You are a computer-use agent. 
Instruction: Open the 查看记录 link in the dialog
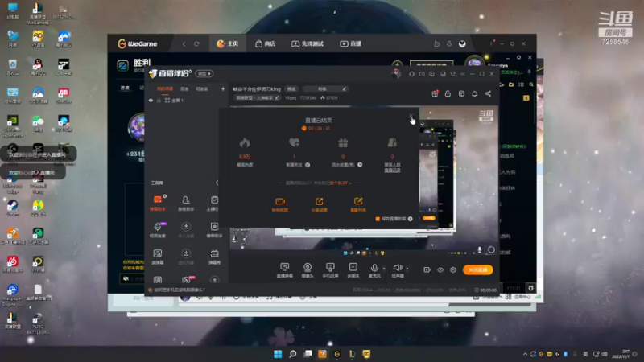[392, 170]
